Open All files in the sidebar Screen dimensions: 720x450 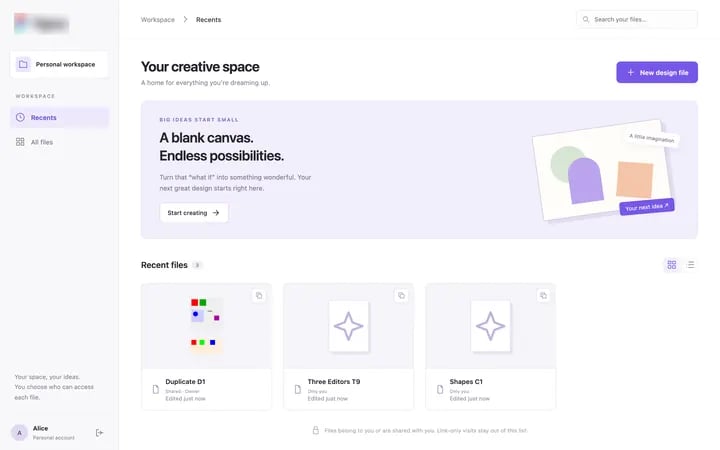pos(59,142)
